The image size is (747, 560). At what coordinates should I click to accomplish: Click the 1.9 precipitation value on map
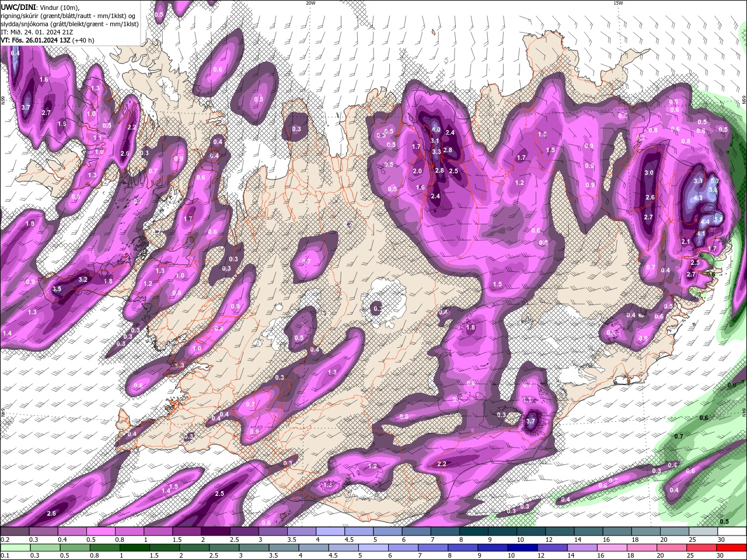click(x=62, y=124)
